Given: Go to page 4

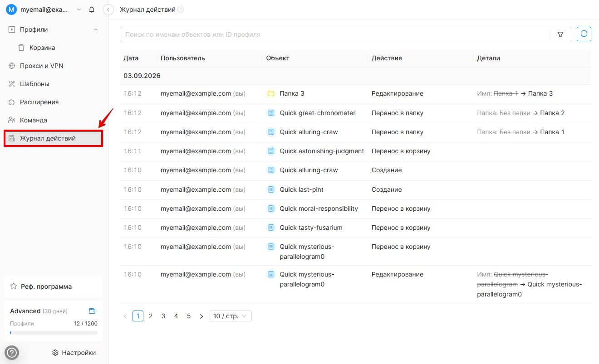Looking at the screenshot, I should 176,316.
